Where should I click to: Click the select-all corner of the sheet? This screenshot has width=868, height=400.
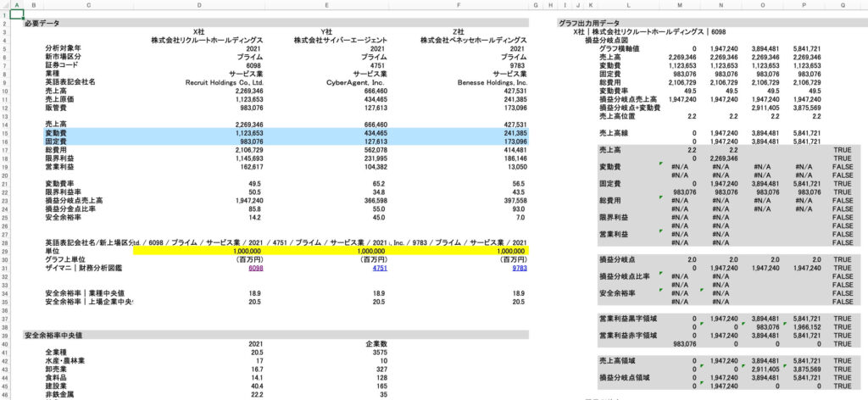[x=4, y=5]
